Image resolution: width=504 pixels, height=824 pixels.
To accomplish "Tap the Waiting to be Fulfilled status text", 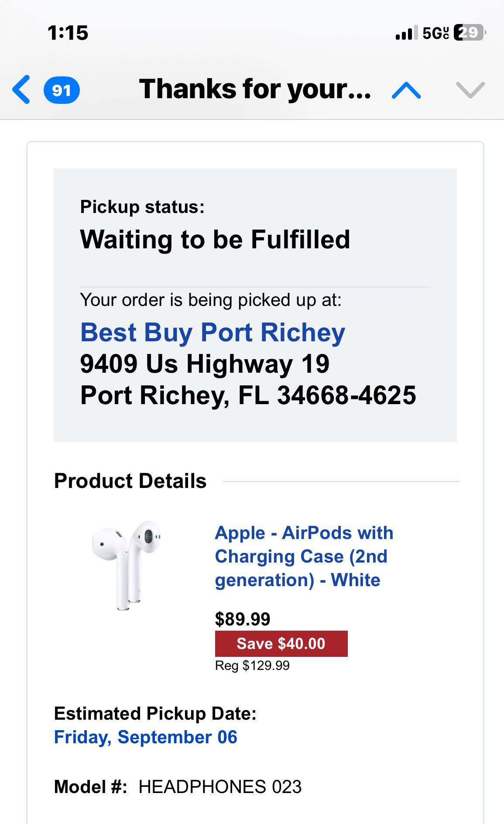I will (x=215, y=239).
